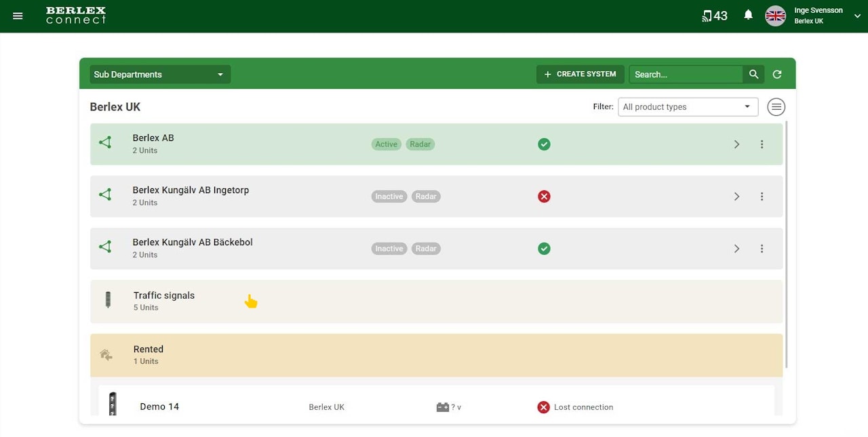Open the notifications bell
This screenshot has height=437, width=868.
748,15
